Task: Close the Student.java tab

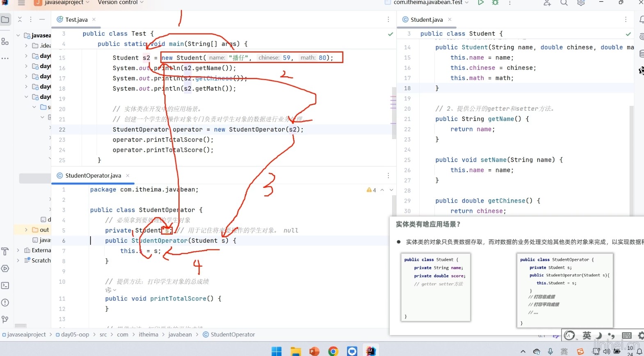Action: click(x=450, y=19)
